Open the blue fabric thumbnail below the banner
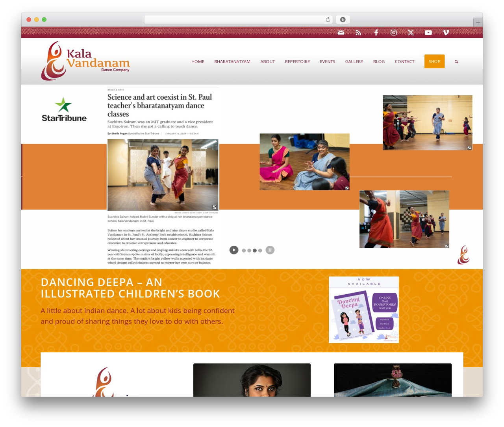 pyautogui.click(x=393, y=380)
